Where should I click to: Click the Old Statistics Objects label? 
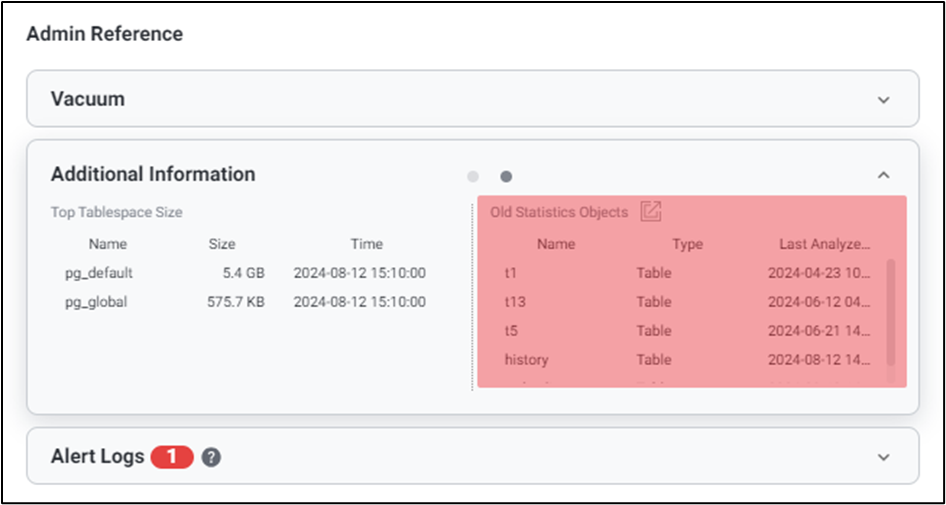(559, 212)
